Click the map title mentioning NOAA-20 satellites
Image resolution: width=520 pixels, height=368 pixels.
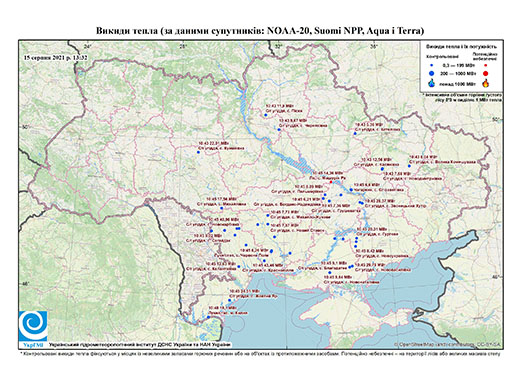[x=260, y=31]
